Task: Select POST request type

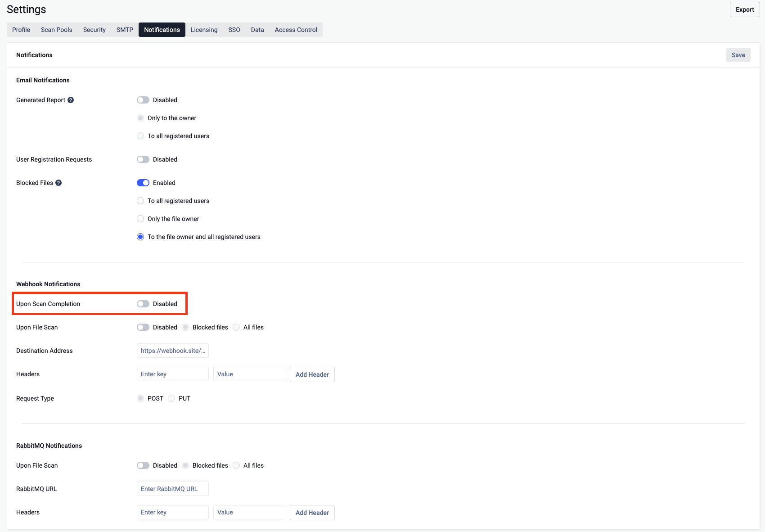Action: (140, 398)
